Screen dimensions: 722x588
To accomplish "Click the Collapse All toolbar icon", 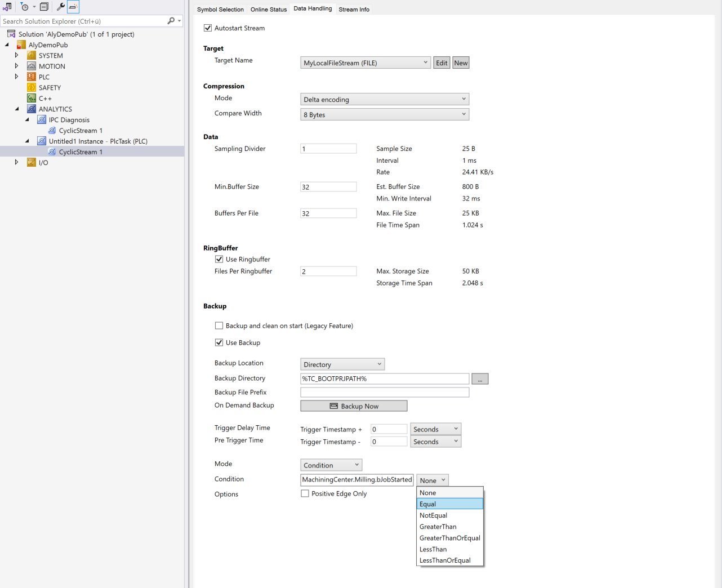I will pos(44,7).
